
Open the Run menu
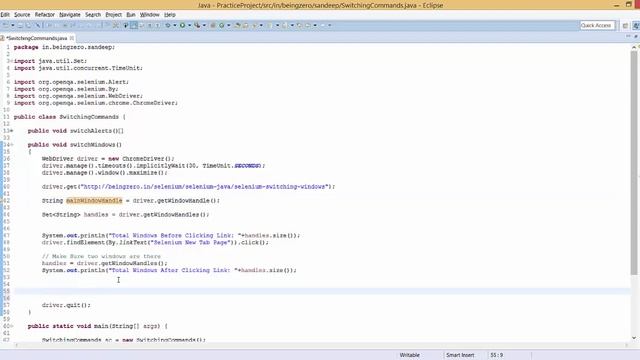[x=131, y=15]
